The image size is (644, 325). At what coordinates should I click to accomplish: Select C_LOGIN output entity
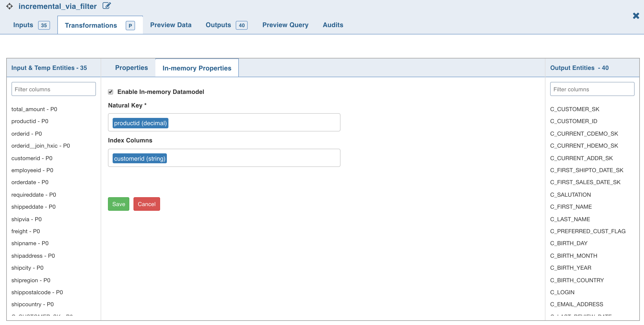562,292
